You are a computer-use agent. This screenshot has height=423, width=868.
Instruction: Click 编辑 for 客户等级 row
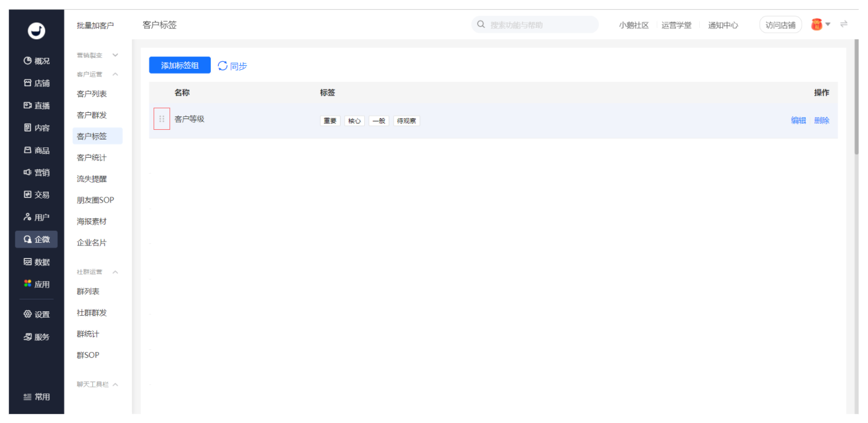pyautogui.click(x=798, y=121)
